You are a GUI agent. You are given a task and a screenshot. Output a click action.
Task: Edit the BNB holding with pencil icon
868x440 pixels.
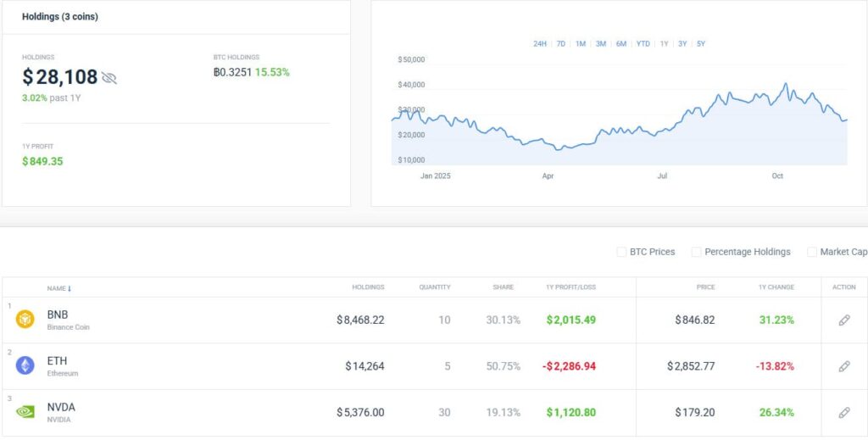(843, 320)
